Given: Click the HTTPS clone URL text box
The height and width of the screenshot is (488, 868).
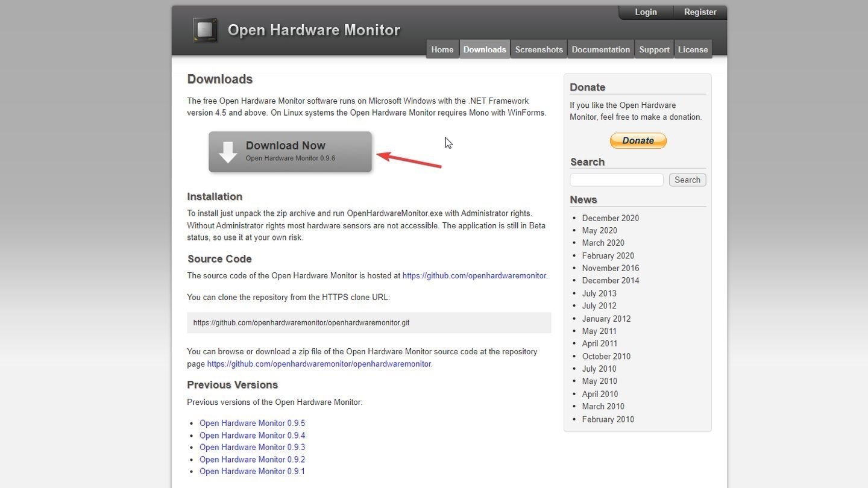Looking at the screenshot, I should [x=369, y=322].
